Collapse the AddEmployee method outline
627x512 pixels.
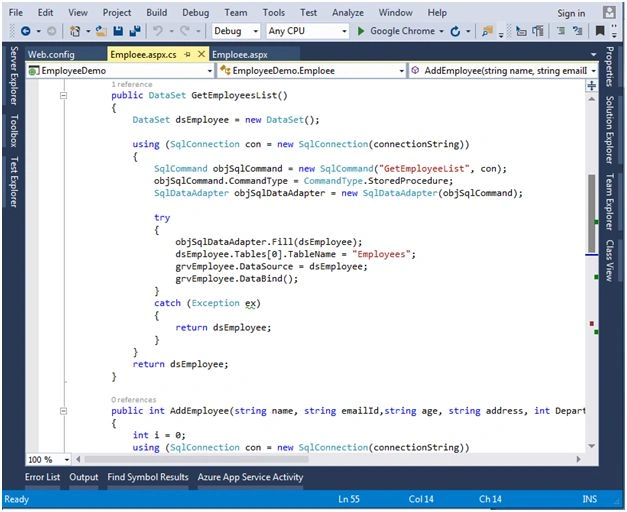pyautogui.click(x=63, y=411)
